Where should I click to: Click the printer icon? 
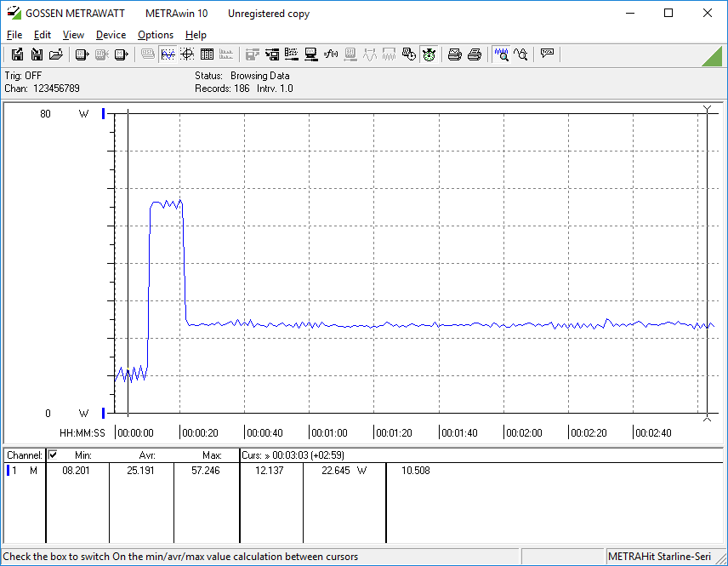[x=474, y=54]
